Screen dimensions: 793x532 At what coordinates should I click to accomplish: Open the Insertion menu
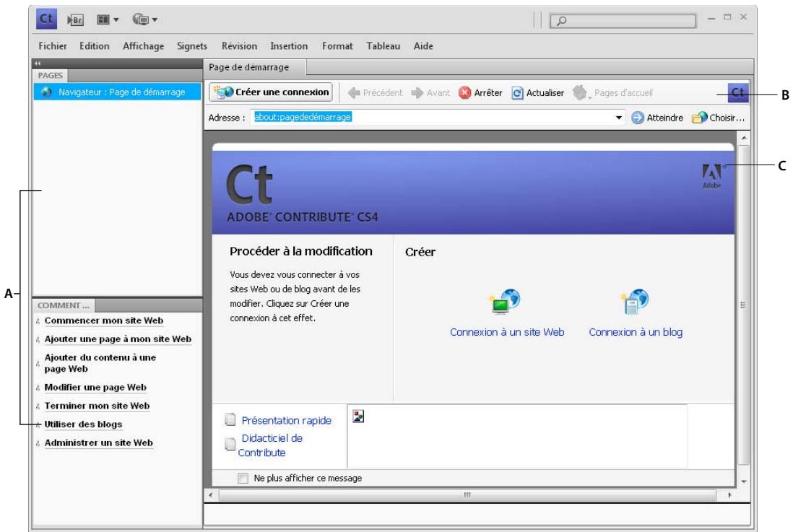(289, 46)
